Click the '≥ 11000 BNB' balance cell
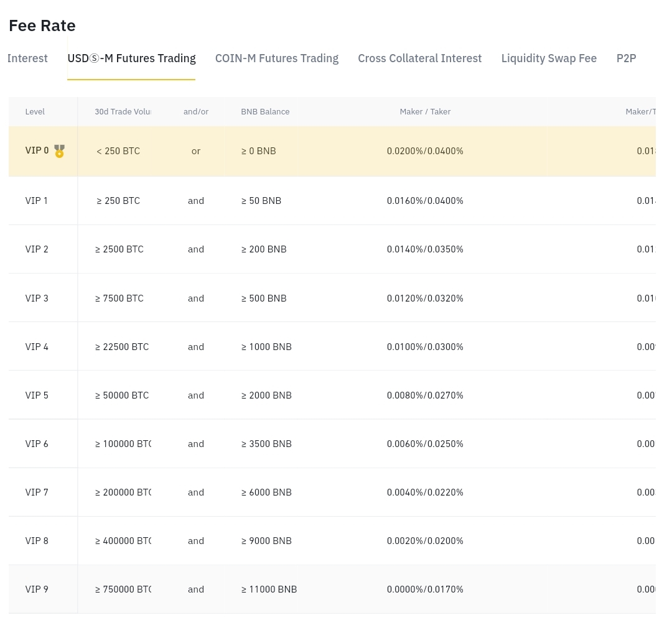672x628 pixels. point(269,589)
